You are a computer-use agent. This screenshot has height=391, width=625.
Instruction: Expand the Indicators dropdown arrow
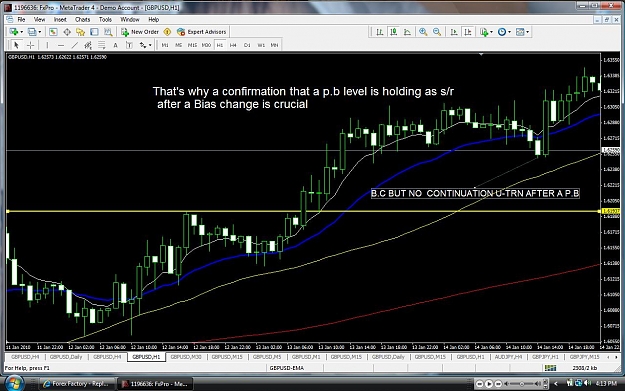tap(491, 32)
